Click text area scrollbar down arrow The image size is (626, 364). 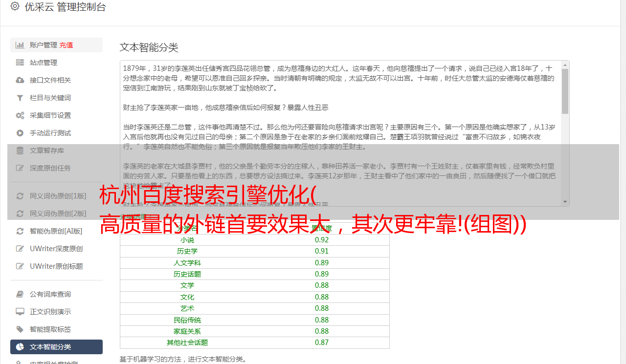(x=565, y=202)
